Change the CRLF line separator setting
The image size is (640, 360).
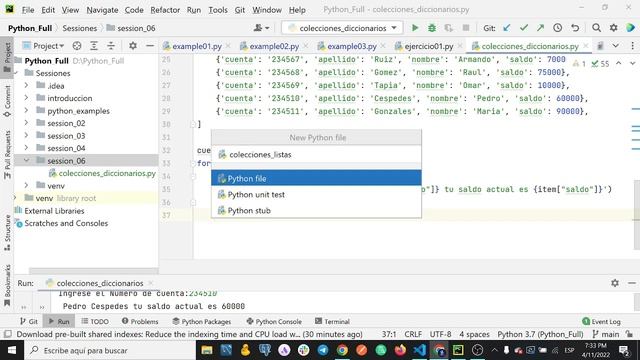coord(413,334)
